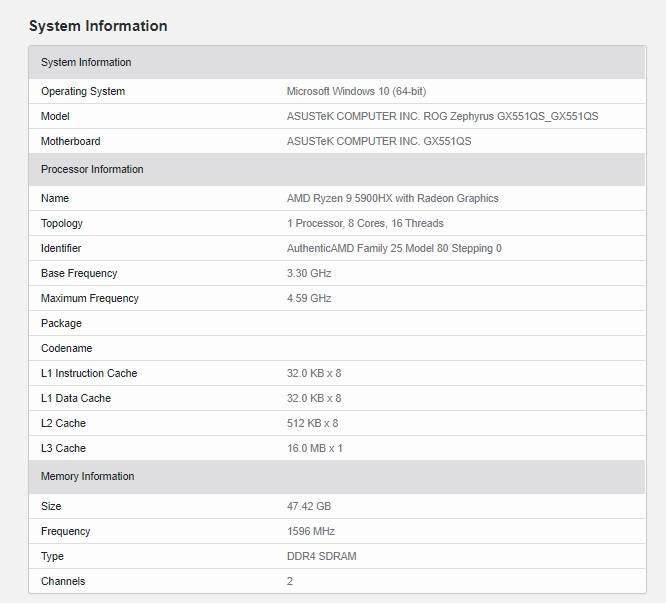Select 'AMD Ryzen 9 5900HX with Radeon Graphics'
The width and height of the screenshot is (666, 603).
pyautogui.click(x=392, y=198)
